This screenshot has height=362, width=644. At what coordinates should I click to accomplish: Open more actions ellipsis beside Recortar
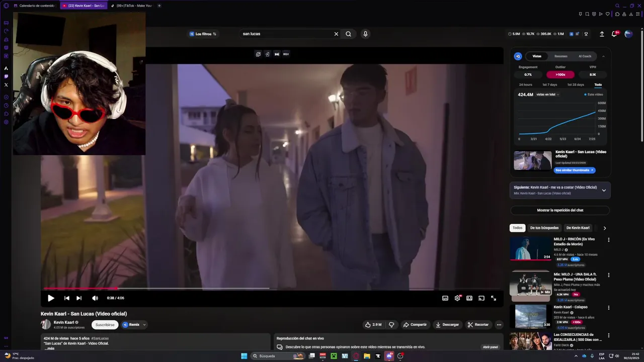pos(499,325)
